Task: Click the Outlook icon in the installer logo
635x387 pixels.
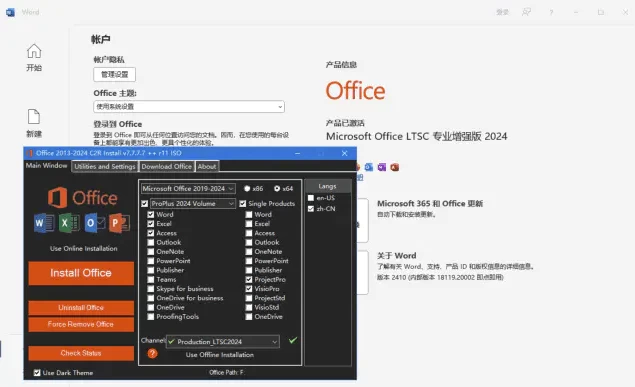Action: click(x=94, y=223)
